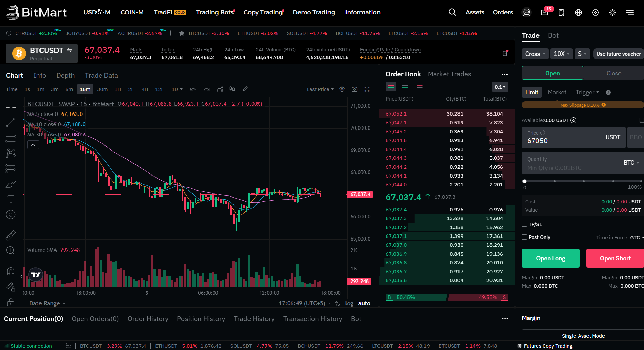This screenshot has height=350, width=644.
Task: Click the BTCUSDT Perpetual pair selector
Action: (42, 54)
